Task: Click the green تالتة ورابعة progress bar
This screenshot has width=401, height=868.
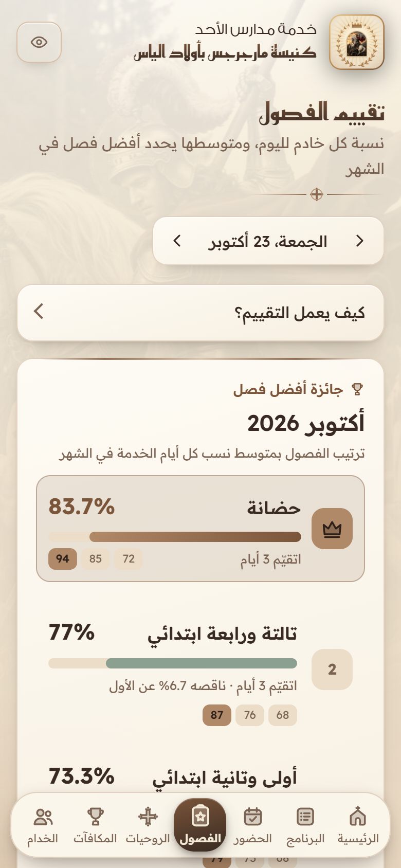Action: [173, 663]
